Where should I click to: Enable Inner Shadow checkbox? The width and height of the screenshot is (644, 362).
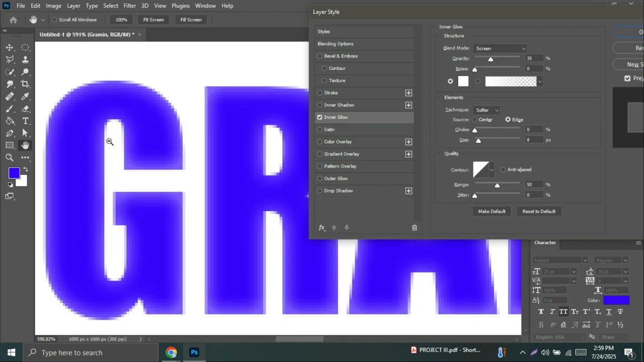pos(319,105)
